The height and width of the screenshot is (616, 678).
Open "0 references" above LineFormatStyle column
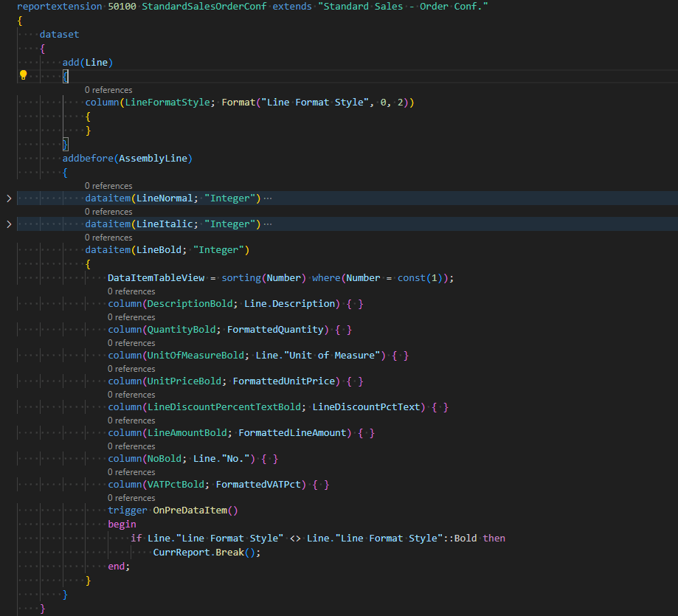pyautogui.click(x=108, y=90)
